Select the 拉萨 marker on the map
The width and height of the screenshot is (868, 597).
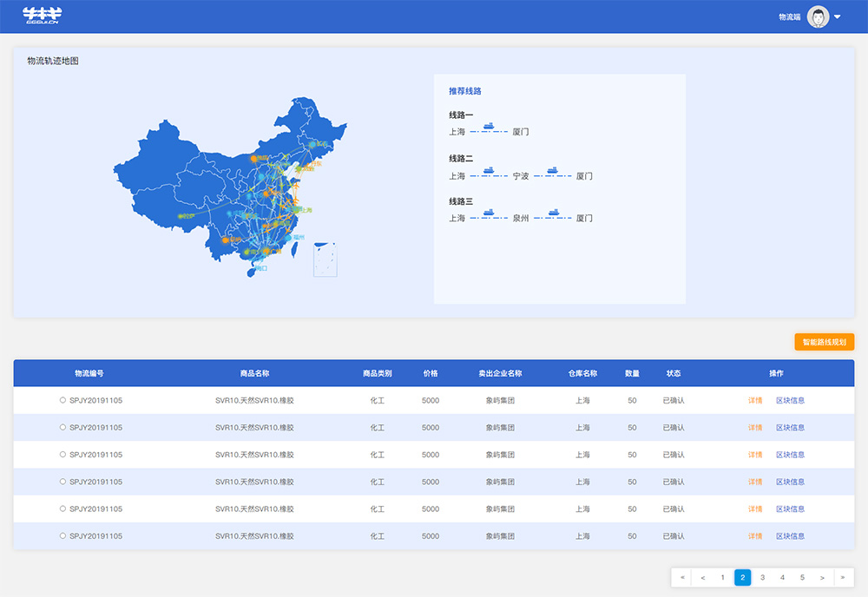point(181,216)
